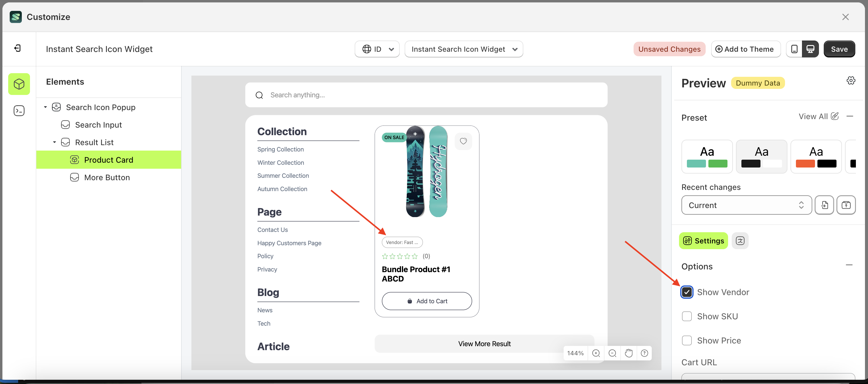Click the export archive icon beside Current dropdown
Image resolution: width=868 pixels, height=384 pixels.
coord(846,205)
